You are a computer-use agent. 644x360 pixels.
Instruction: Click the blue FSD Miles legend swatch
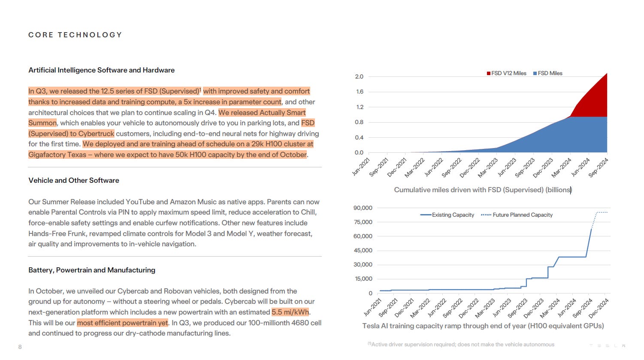click(x=535, y=73)
